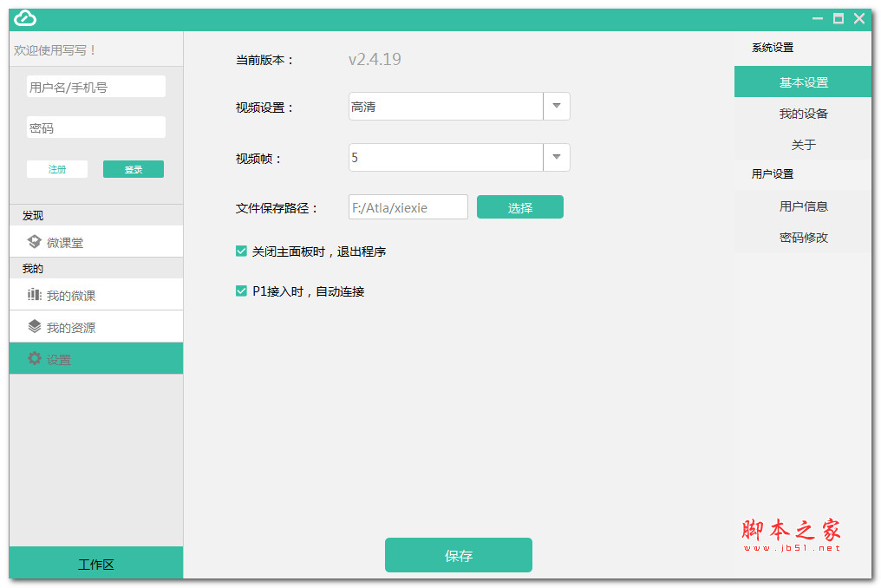881x588 pixels.
Task: Click 选择 to browse save path
Action: (x=519, y=206)
